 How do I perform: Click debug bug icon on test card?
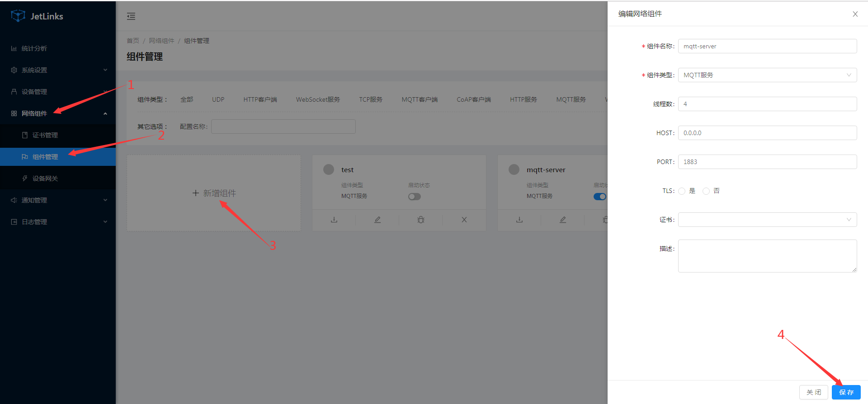click(421, 220)
